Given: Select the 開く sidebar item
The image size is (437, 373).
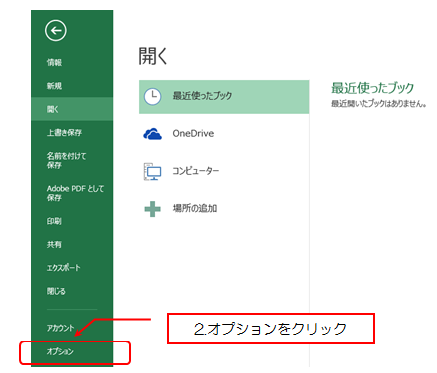Looking at the screenshot, I should tap(72, 109).
